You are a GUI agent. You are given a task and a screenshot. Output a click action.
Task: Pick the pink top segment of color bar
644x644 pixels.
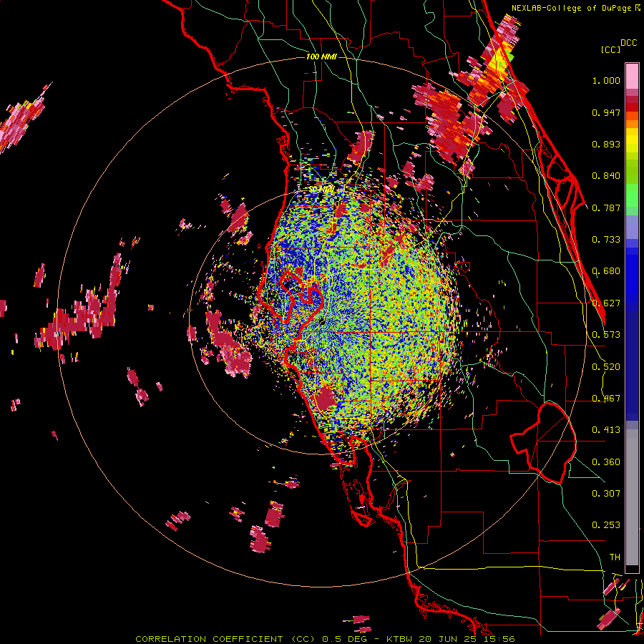click(x=632, y=77)
